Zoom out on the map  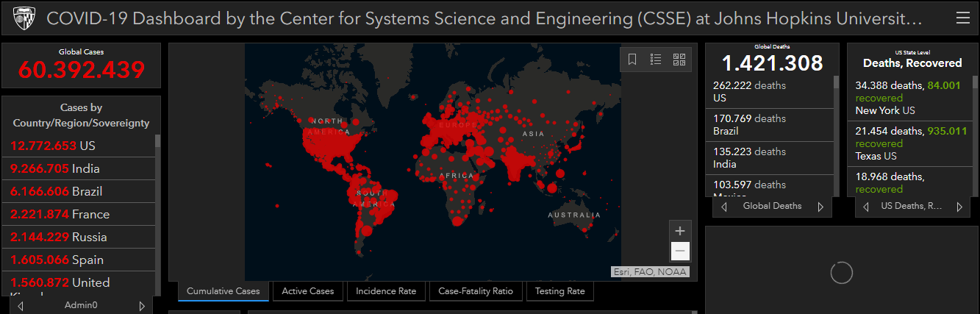pos(680,251)
